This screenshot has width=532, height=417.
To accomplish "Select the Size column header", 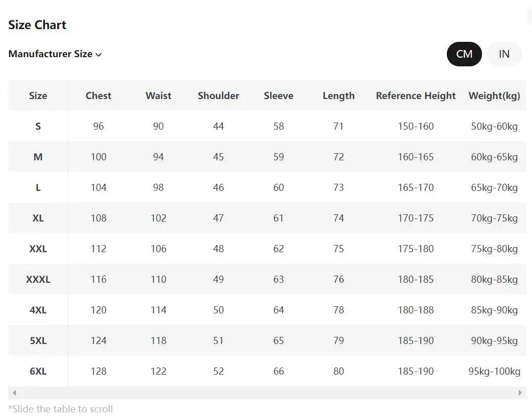I will [38, 95].
